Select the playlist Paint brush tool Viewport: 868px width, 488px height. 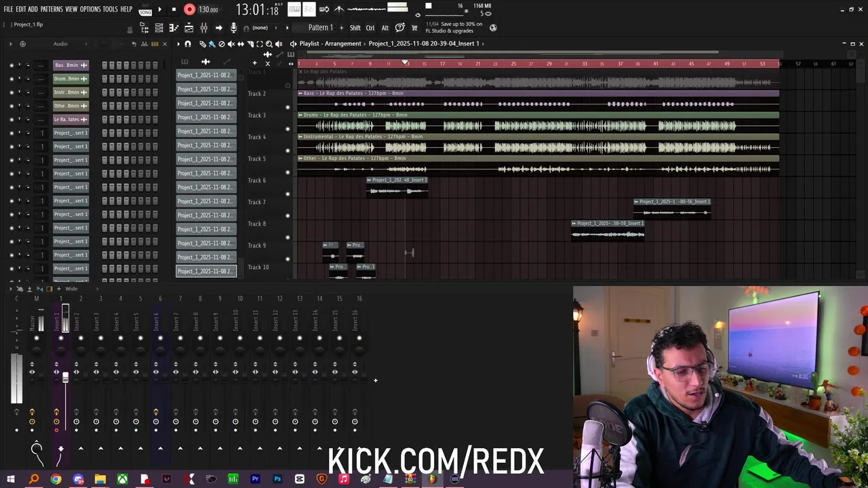point(212,43)
